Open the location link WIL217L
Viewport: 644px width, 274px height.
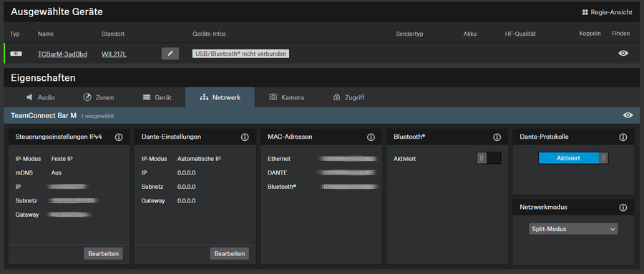pos(114,54)
